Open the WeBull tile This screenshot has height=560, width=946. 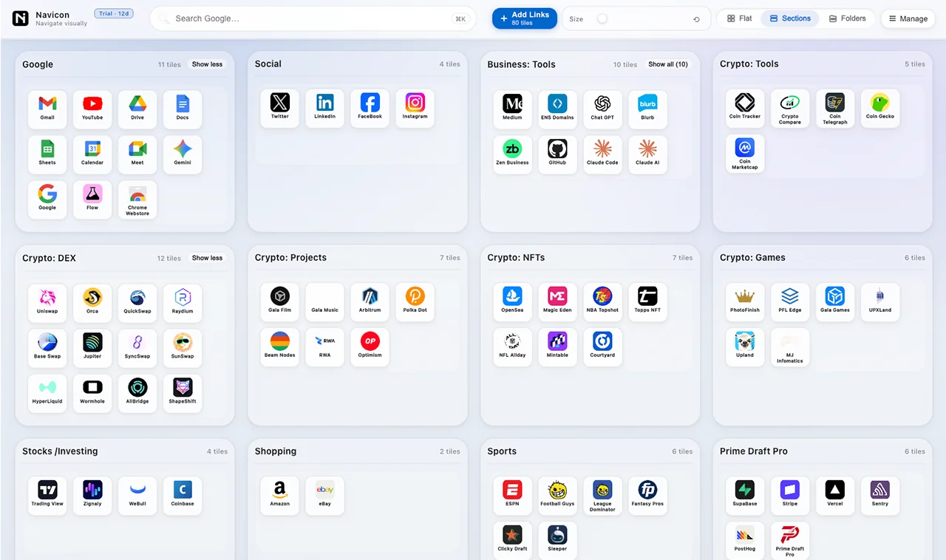pyautogui.click(x=137, y=496)
